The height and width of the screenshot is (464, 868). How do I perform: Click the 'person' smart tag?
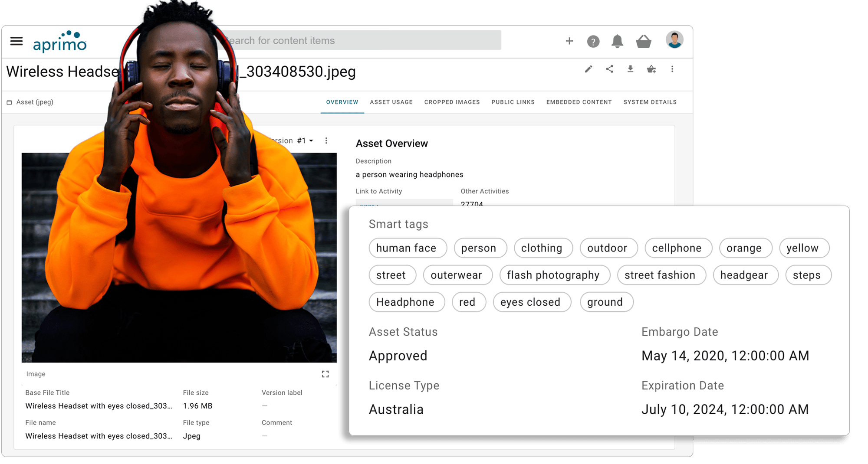pyautogui.click(x=480, y=248)
